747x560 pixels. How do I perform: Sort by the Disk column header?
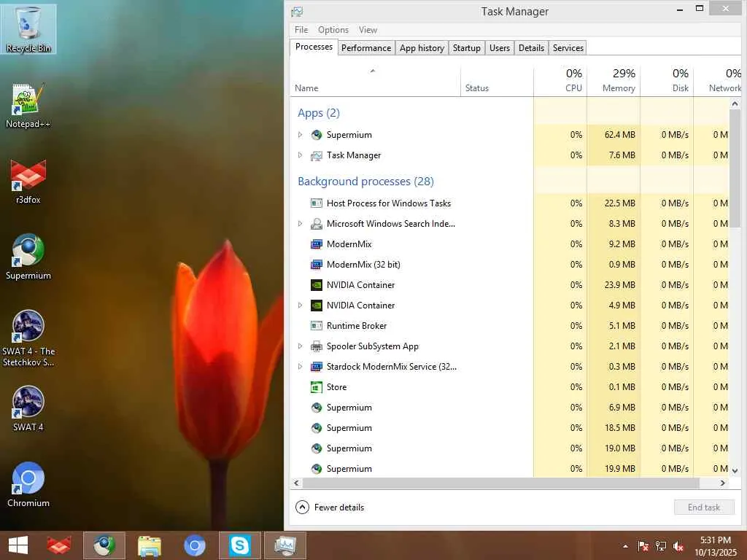tap(667, 81)
